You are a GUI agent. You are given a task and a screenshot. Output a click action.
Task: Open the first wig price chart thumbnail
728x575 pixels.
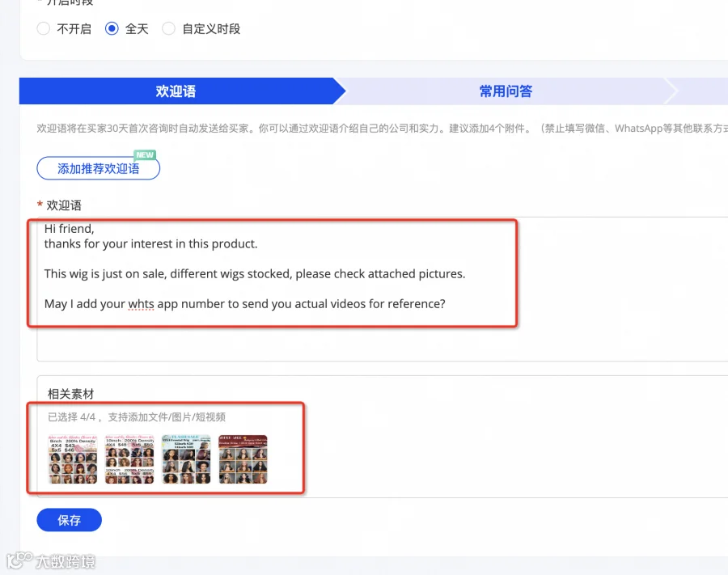click(x=73, y=459)
